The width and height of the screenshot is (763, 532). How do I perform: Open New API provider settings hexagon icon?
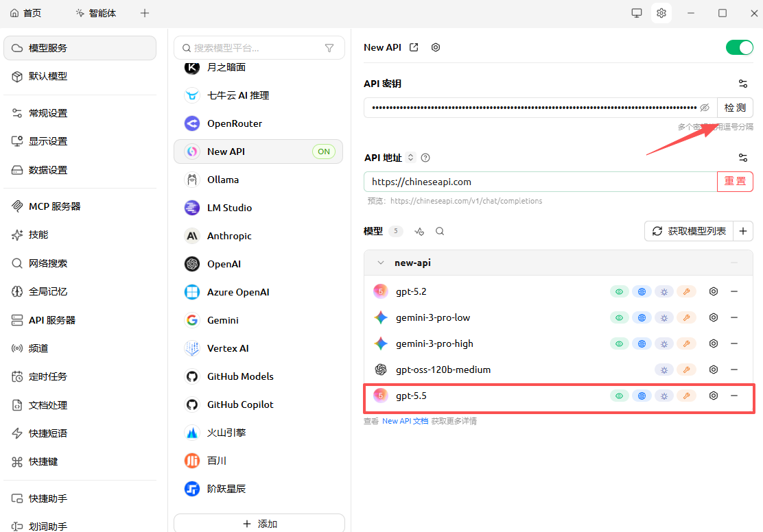tap(436, 47)
